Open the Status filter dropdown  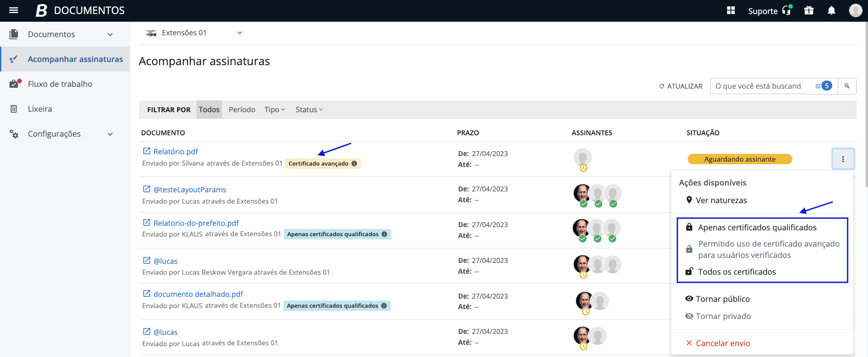click(309, 109)
